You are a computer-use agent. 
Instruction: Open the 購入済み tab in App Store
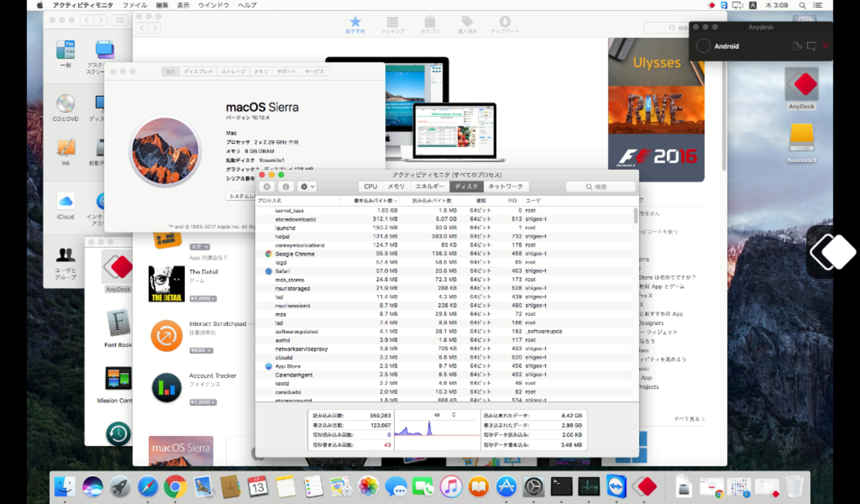click(467, 25)
